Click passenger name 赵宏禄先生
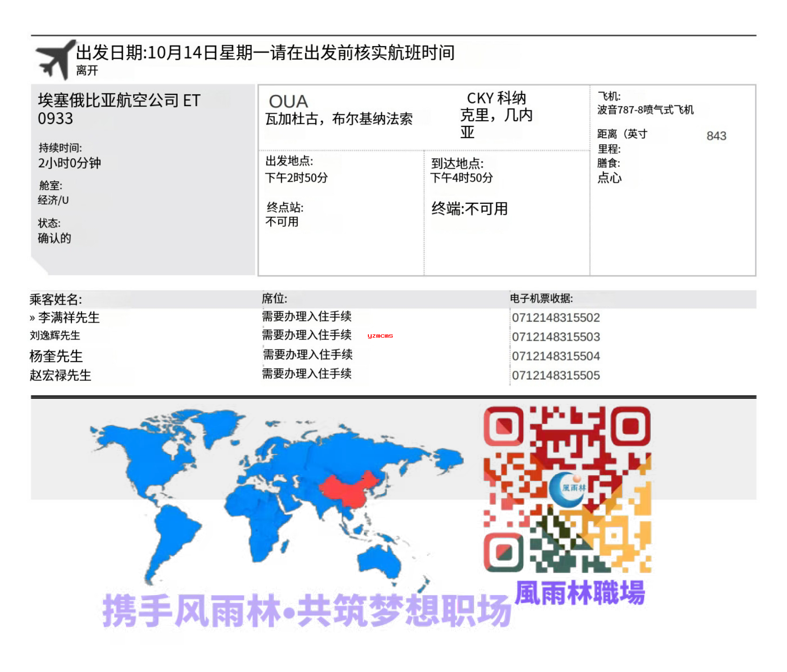The height and width of the screenshot is (672, 787). coord(60,375)
